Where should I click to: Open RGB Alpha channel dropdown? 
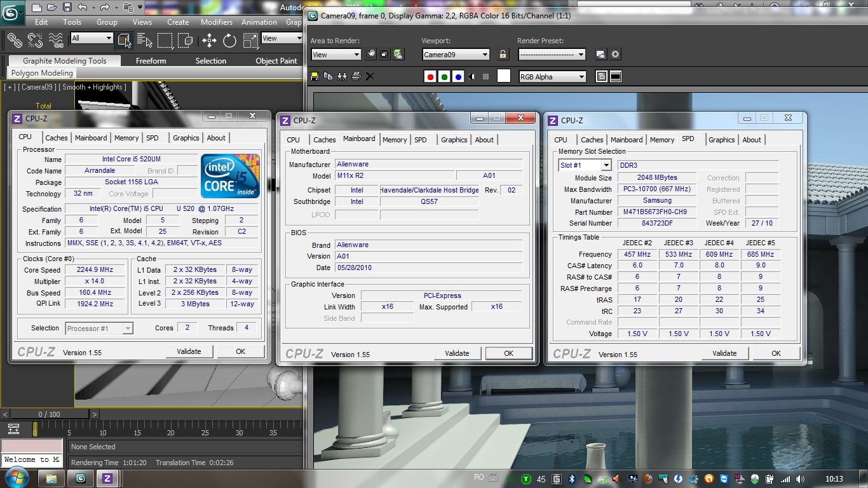click(x=552, y=77)
